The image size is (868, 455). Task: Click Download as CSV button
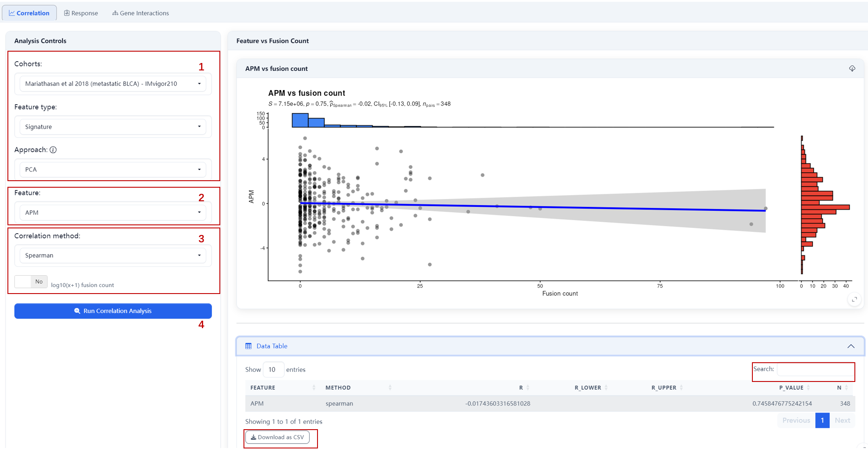tap(277, 437)
